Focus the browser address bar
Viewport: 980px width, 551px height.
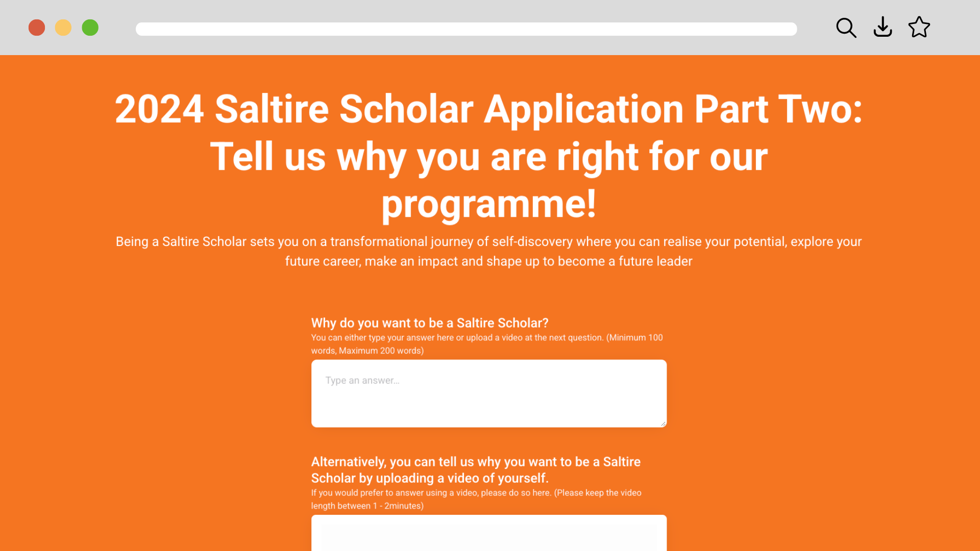(x=466, y=29)
